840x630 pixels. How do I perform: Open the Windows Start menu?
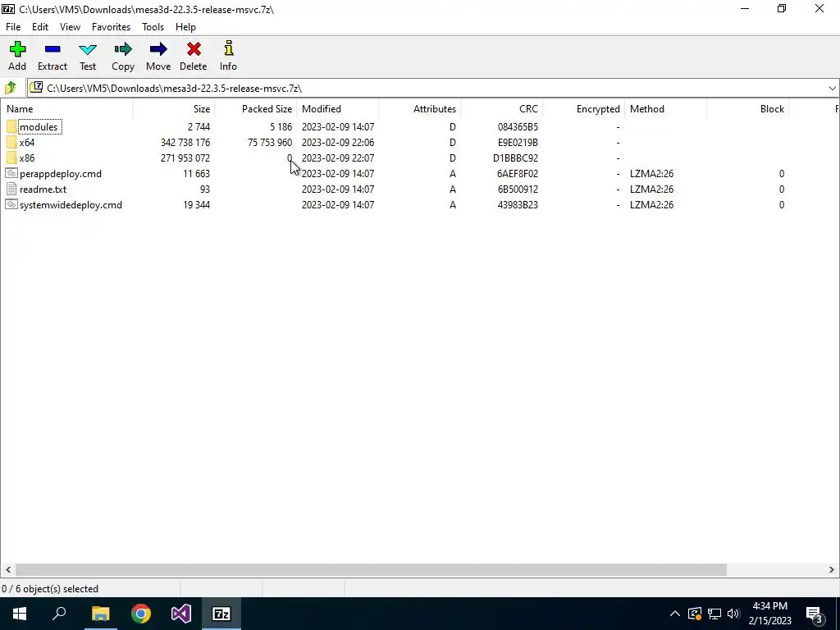click(20, 614)
